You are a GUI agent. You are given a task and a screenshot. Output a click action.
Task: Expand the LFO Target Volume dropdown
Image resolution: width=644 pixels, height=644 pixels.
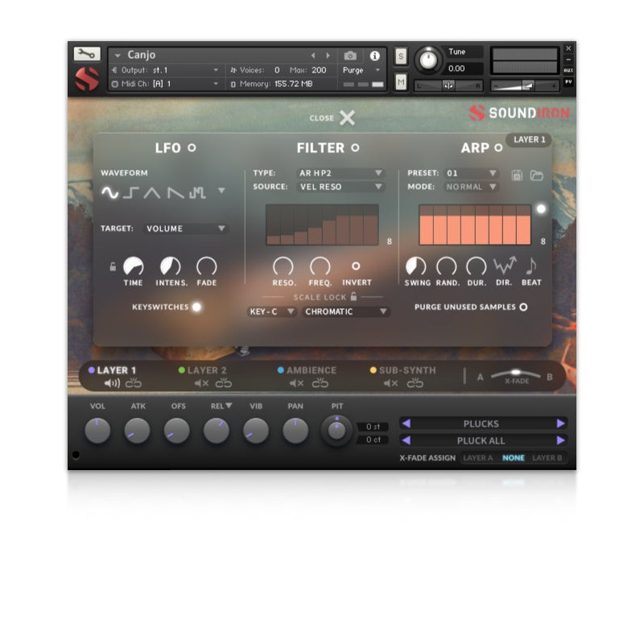click(186, 229)
